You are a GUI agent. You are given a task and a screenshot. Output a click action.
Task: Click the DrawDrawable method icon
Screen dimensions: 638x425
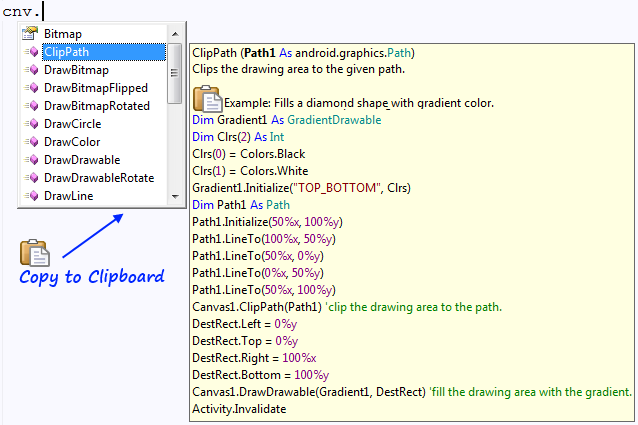pos(31,159)
